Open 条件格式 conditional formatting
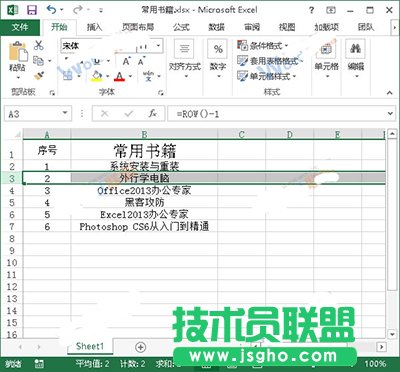 pyautogui.click(x=263, y=46)
